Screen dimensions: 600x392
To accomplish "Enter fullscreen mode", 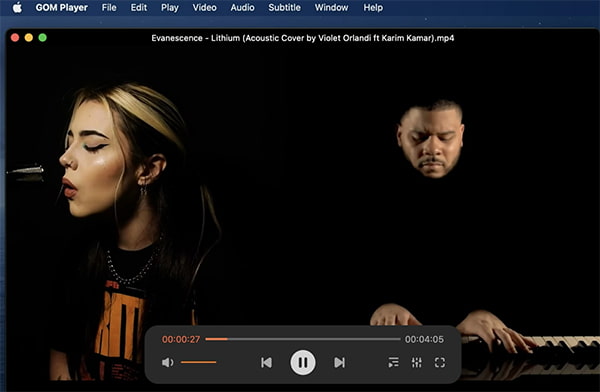I will tap(440, 362).
